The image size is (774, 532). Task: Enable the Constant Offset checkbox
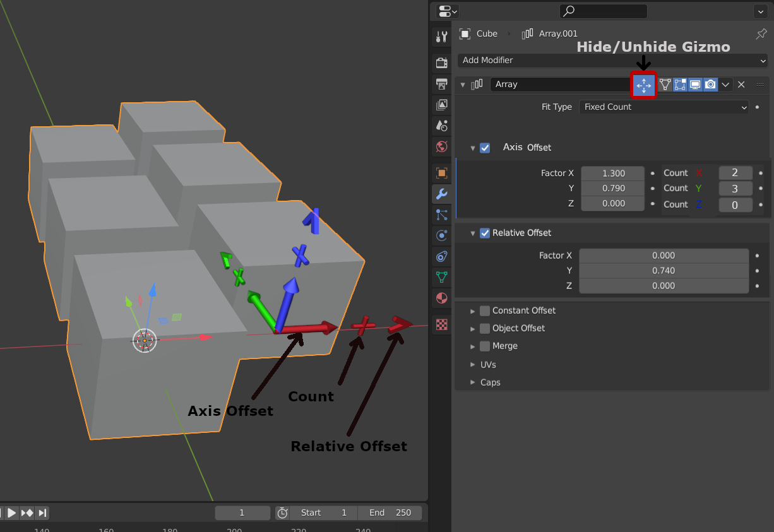(485, 310)
